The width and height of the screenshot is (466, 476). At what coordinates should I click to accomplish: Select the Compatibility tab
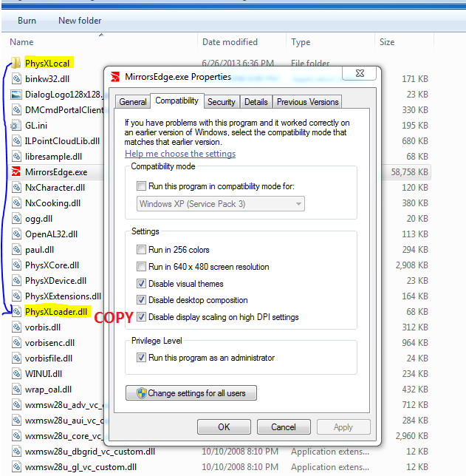(x=177, y=101)
